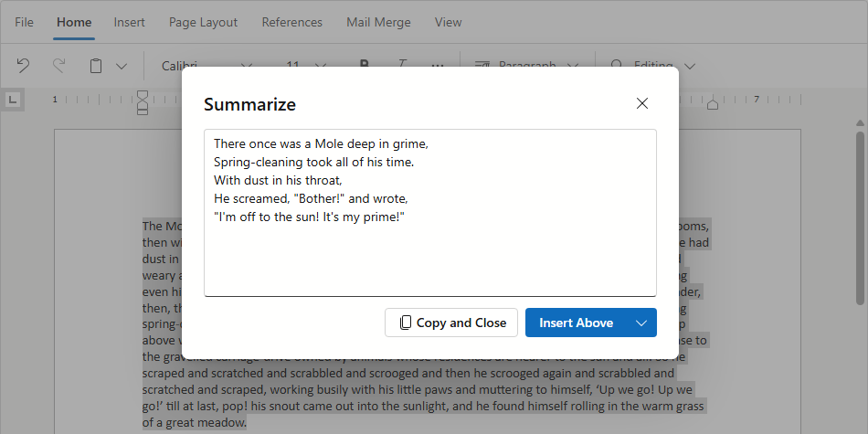Click the ruler tab selector icon
Screen dimensions: 868x434
[x=13, y=100]
